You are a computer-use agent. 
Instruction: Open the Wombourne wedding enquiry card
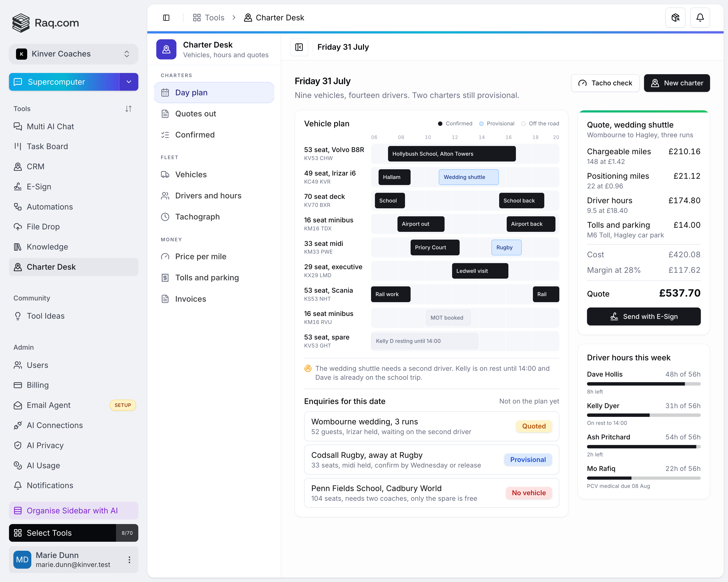(x=431, y=427)
